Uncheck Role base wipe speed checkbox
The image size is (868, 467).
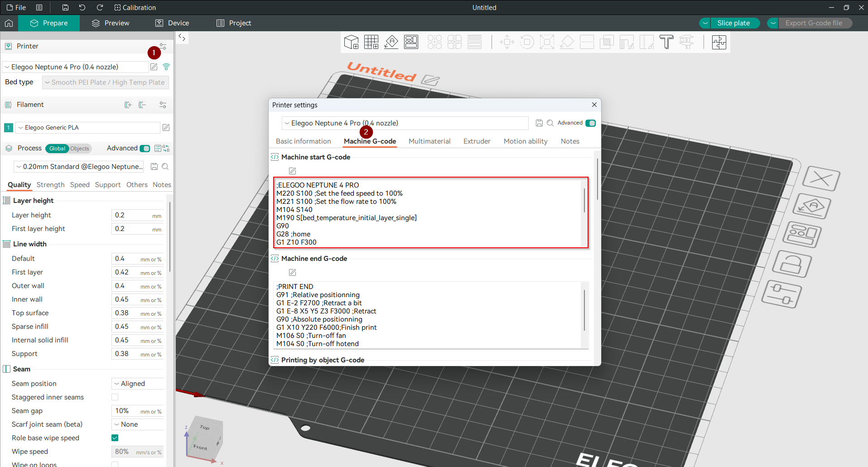pos(115,438)
